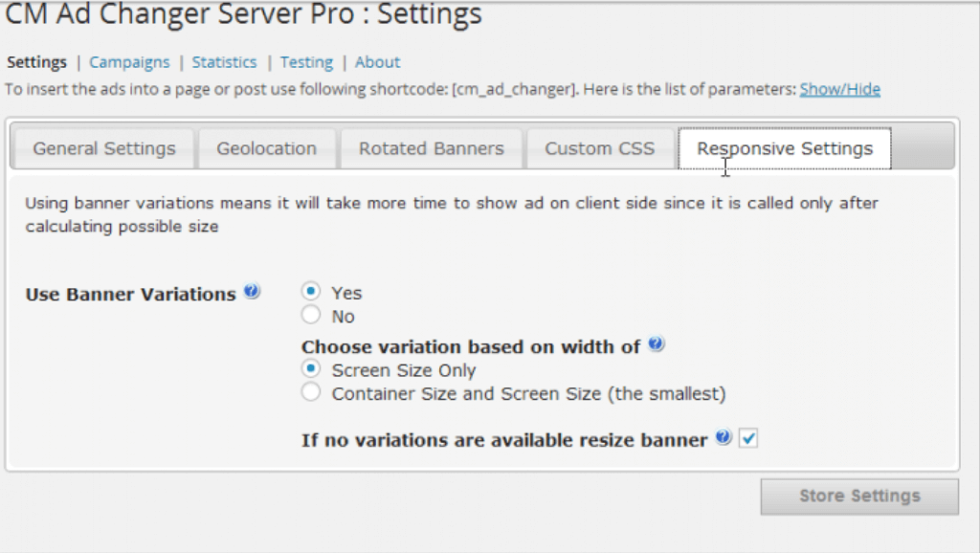Viewport: 980px width, 553px height.
Task: Go to the Campaigns page
Action: pyautogui.click(x=129, y=62)
